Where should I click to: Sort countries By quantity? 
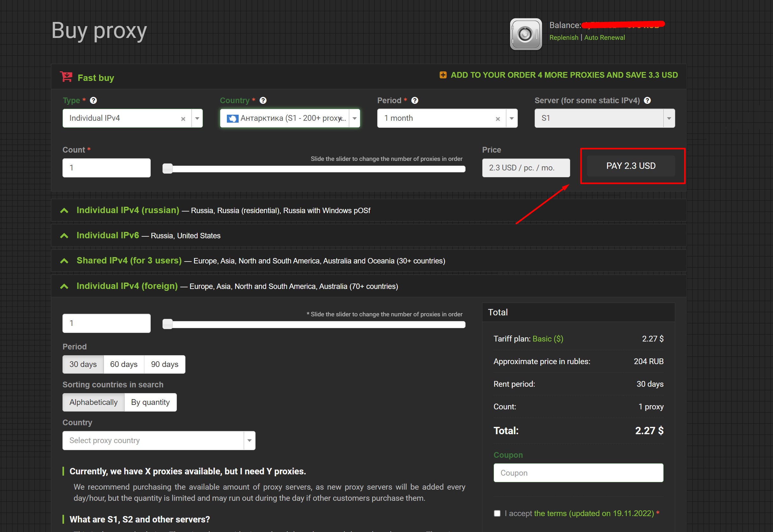coord(150,402)
